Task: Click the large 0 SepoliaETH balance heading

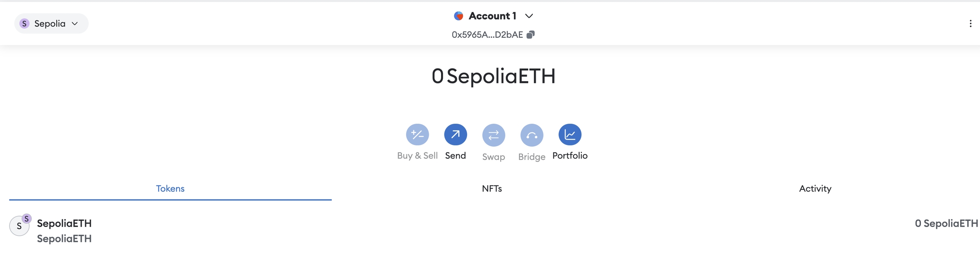Action: [x=493, y=76]
